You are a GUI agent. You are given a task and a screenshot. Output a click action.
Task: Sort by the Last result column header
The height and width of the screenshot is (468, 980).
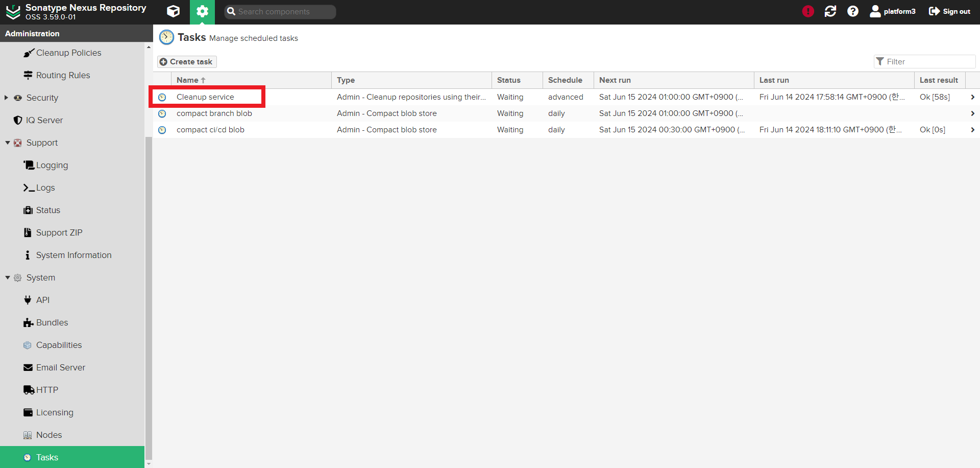(940, 80)
